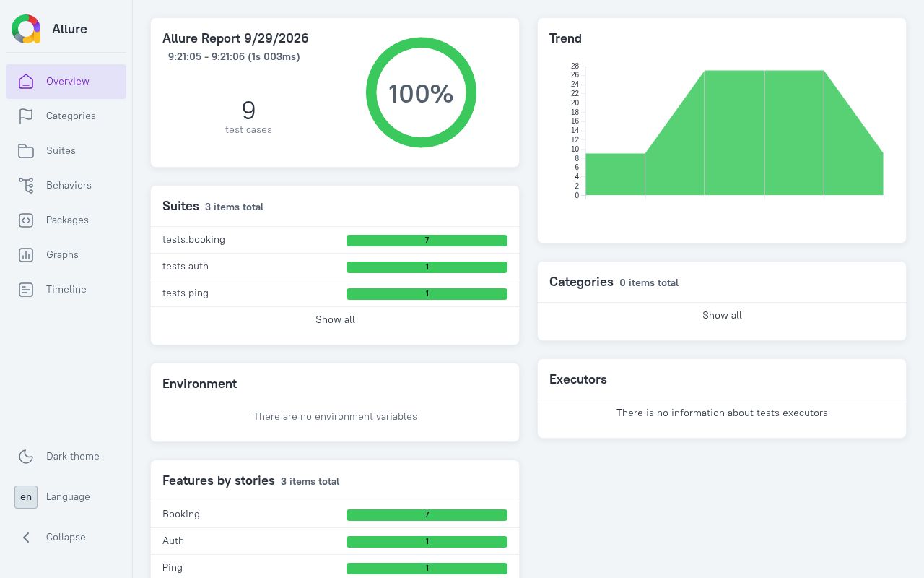Viewport: 924px width, 578px height.
Task: Click the Categories panel heading
Action: tap(581, 282)
